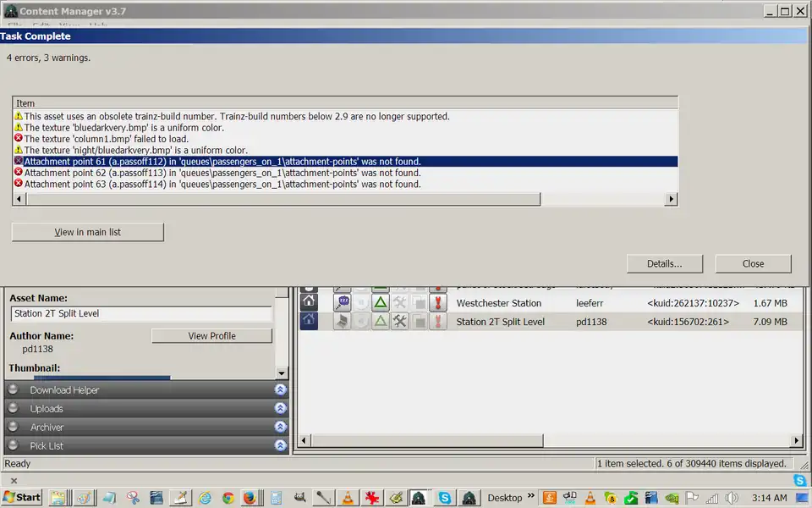Click the green triangle icon in Westchester Station row

click(381, 302)
